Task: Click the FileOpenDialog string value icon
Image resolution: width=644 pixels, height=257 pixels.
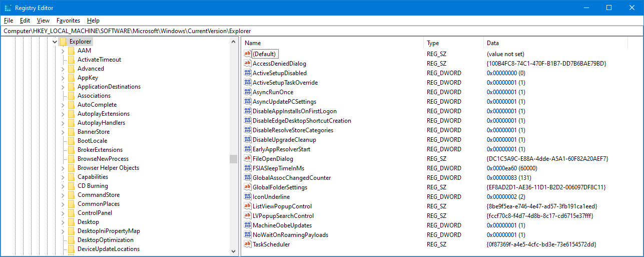Action: coord(248,159)
